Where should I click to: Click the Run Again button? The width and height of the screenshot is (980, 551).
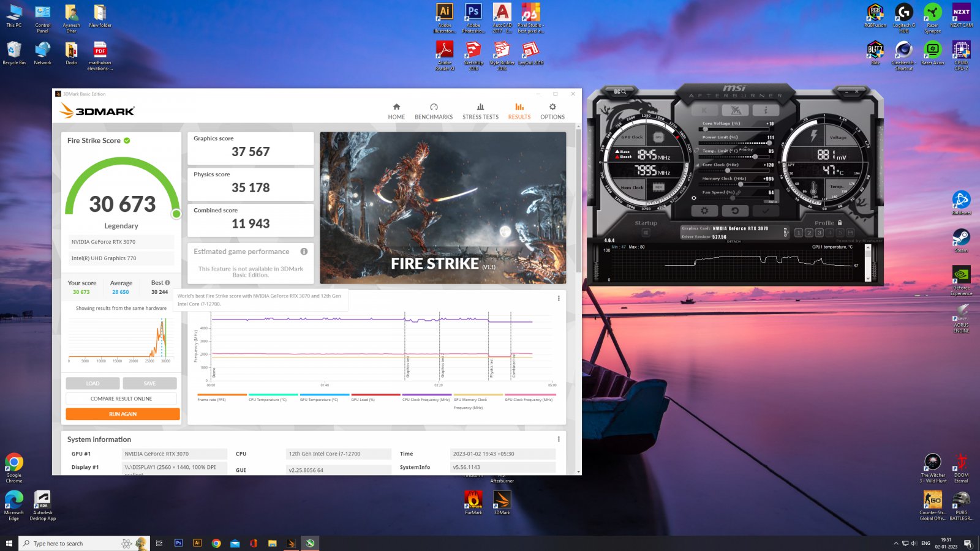(123, 414)
